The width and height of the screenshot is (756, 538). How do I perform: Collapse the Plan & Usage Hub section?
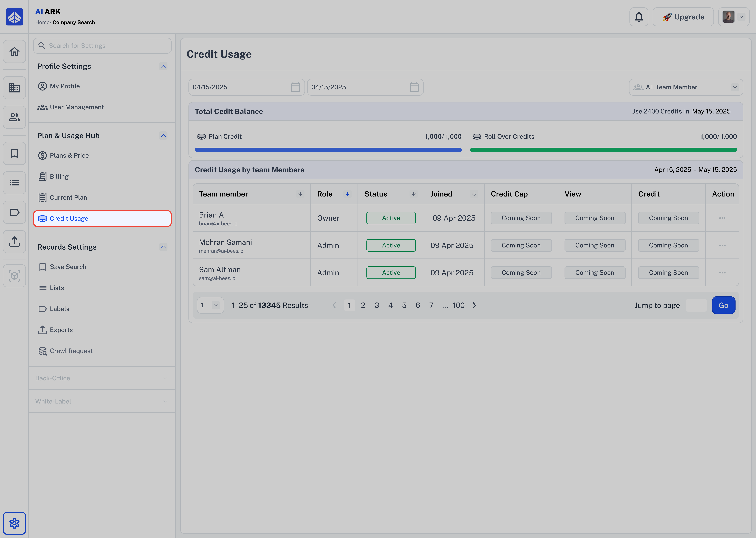click(163, 136)
